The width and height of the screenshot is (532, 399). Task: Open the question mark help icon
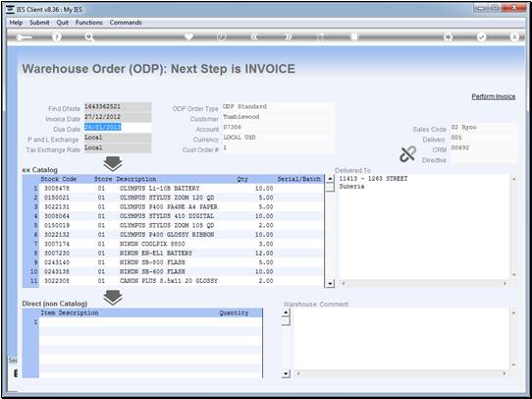pos(57,37)
